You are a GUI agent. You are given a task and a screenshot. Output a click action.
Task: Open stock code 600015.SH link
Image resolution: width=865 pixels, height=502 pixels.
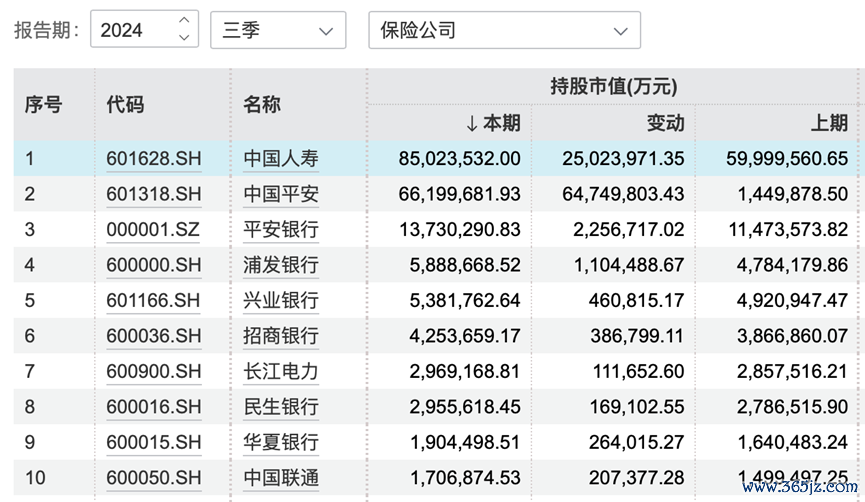tap(154, 442)
